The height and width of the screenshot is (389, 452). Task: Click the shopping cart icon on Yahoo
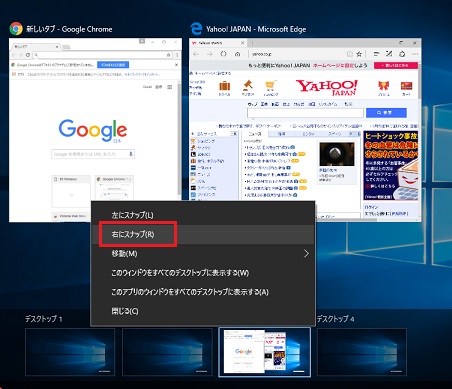click(x=270, y=86)
